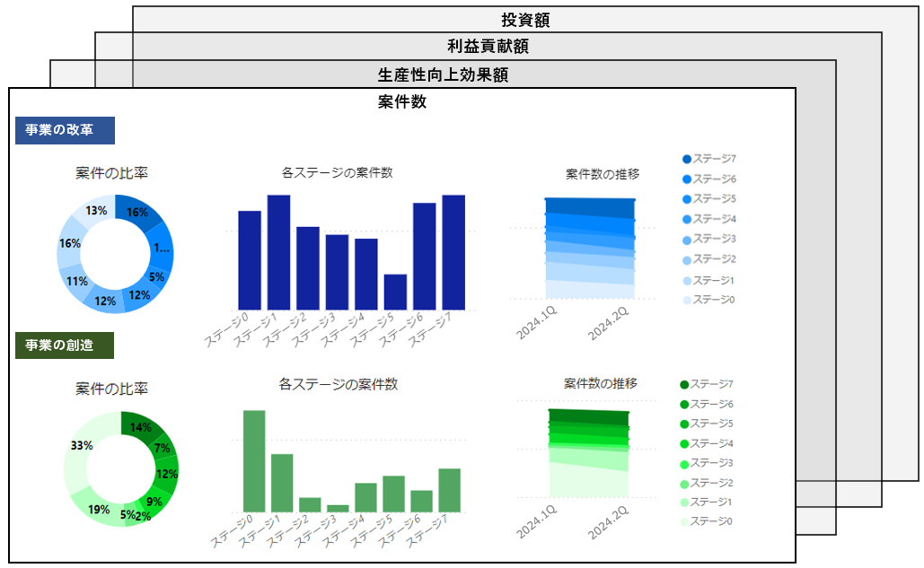Click the dark blue ステージ0 bar
Screen dimensions: 924x568
pyautogui.click(x=250, y=260)
